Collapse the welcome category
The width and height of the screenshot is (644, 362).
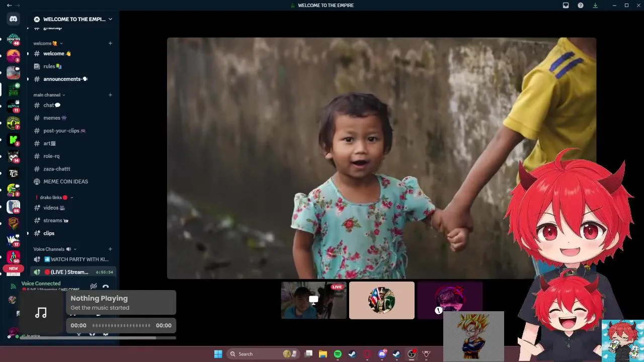pos(48,43)
